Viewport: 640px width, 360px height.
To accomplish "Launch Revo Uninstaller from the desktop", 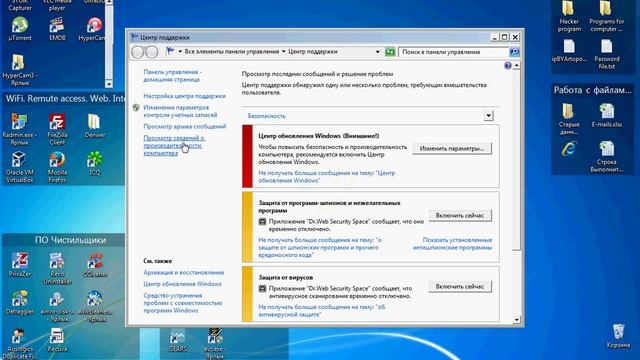I will click(x=57, y=268).
